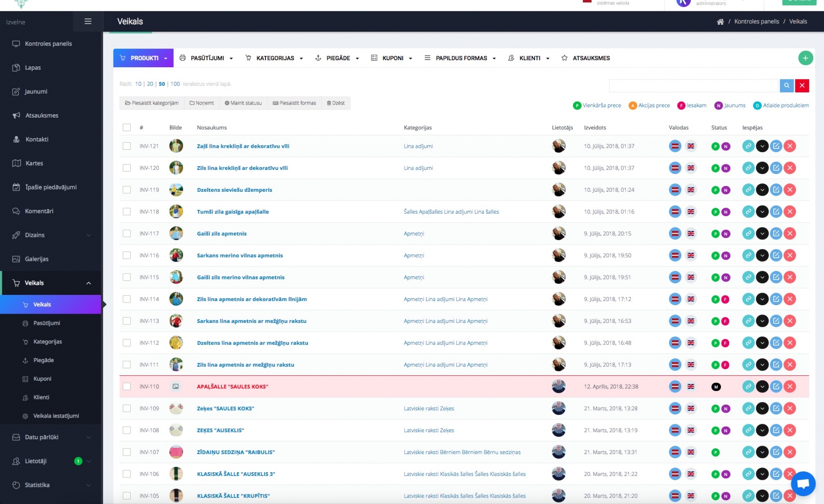
Task: Click Dzēst button
Action: 336,103
